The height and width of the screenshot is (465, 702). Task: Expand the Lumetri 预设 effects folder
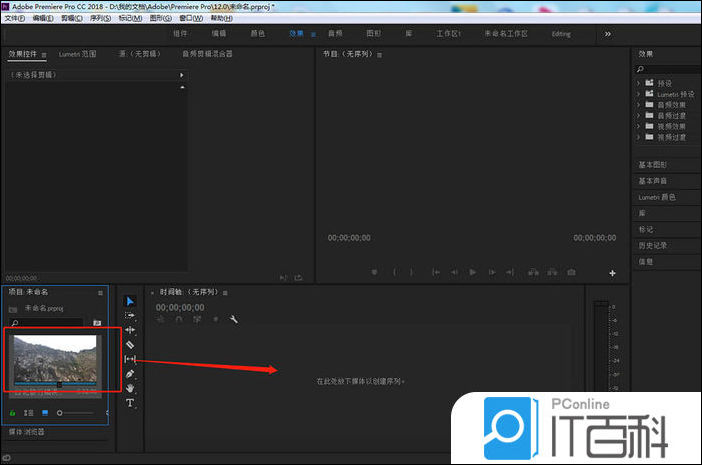[638, 93]
